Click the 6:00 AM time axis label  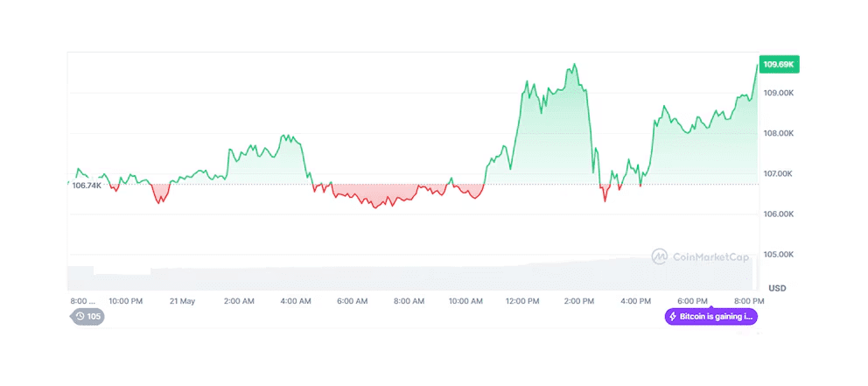point(352,301)
